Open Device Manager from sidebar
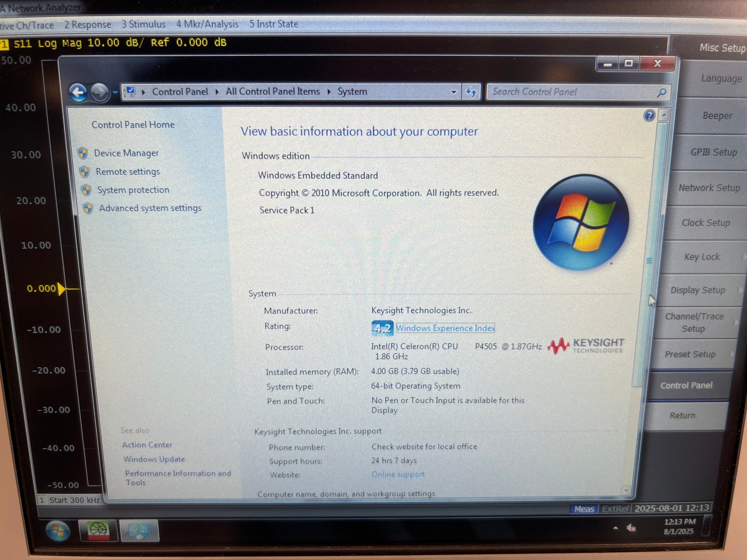 pyautogui.click(x=126, y=153)
